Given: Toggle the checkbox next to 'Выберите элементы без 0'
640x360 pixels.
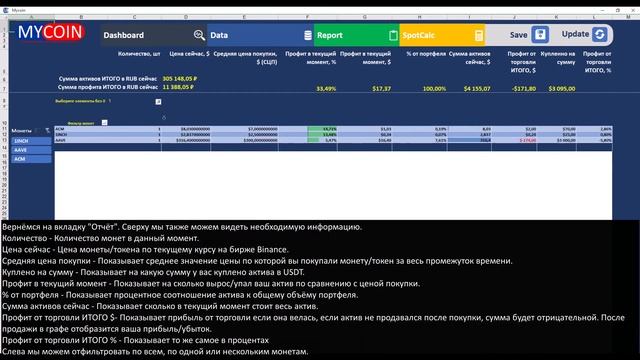Looking at the screenshot, I should coord(158,102).
